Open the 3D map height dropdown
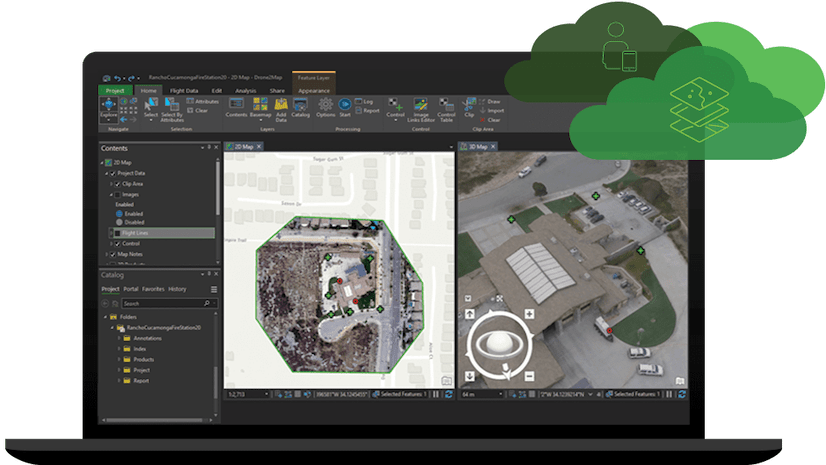 coord(501,394)
